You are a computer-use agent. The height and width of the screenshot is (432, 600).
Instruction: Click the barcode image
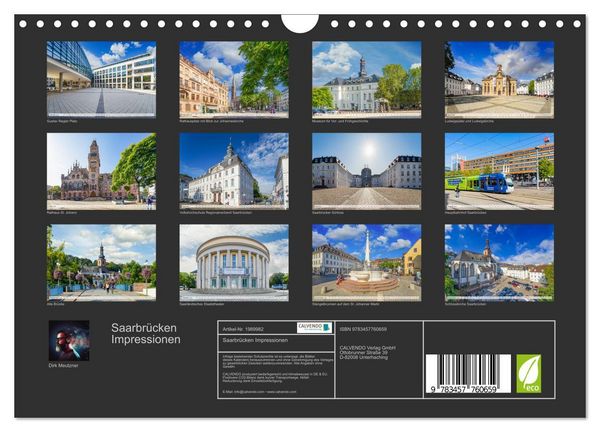(x=468, y=373)
